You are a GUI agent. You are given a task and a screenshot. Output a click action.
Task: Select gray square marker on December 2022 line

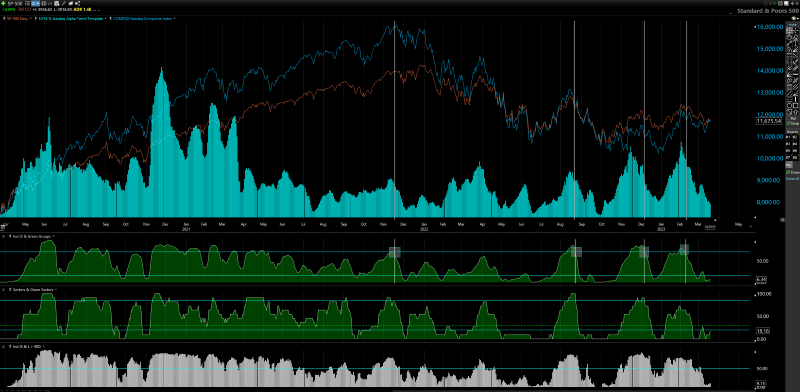(644, 251)
